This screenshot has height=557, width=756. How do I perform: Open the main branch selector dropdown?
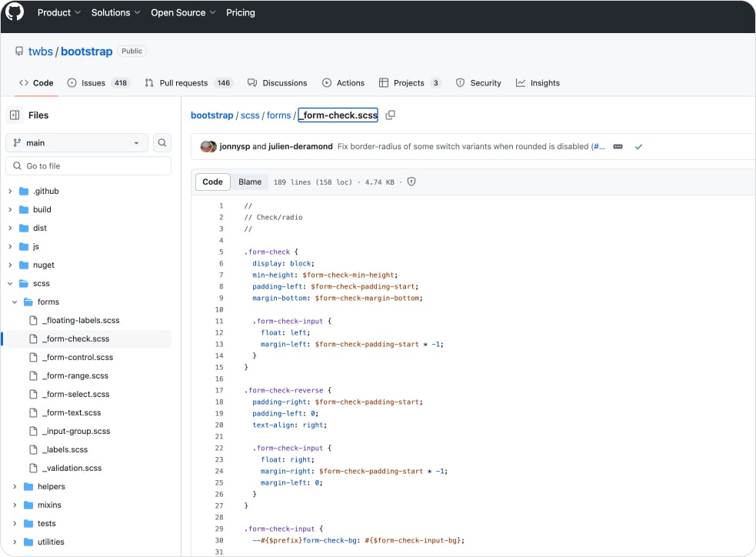(x=77, y=143)
